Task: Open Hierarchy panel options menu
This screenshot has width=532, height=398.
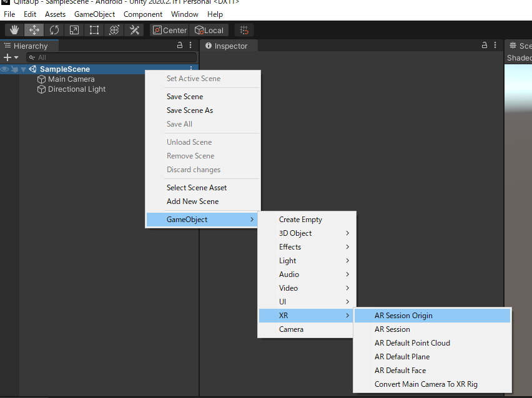Action: [190, 45]
